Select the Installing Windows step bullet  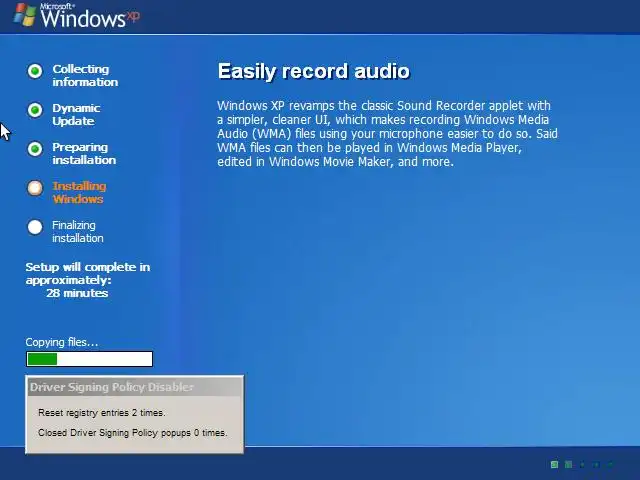click(35, 188)
